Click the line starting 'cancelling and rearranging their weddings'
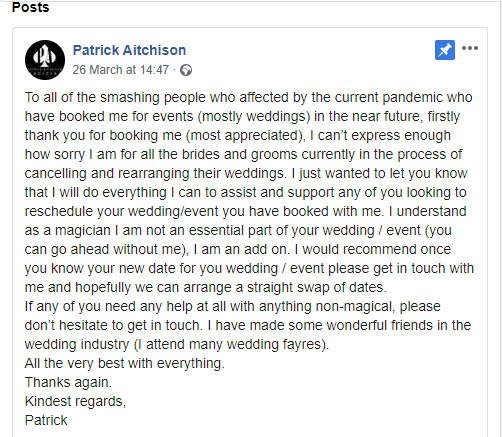 [246, 173]
